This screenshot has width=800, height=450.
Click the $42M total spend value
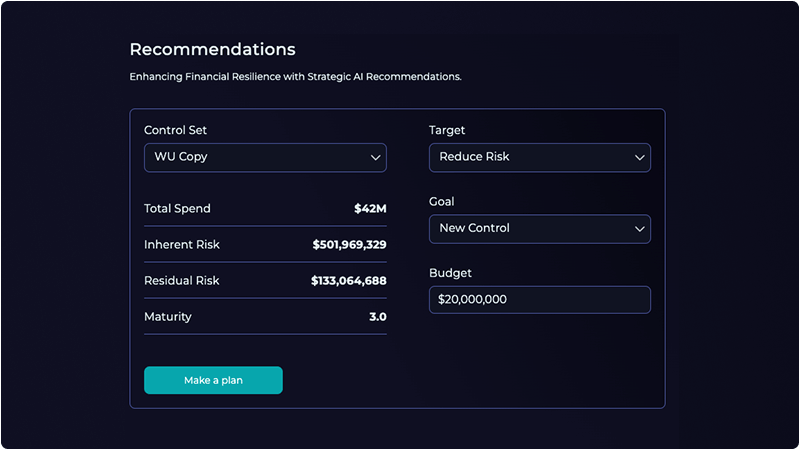coord(370,209)
